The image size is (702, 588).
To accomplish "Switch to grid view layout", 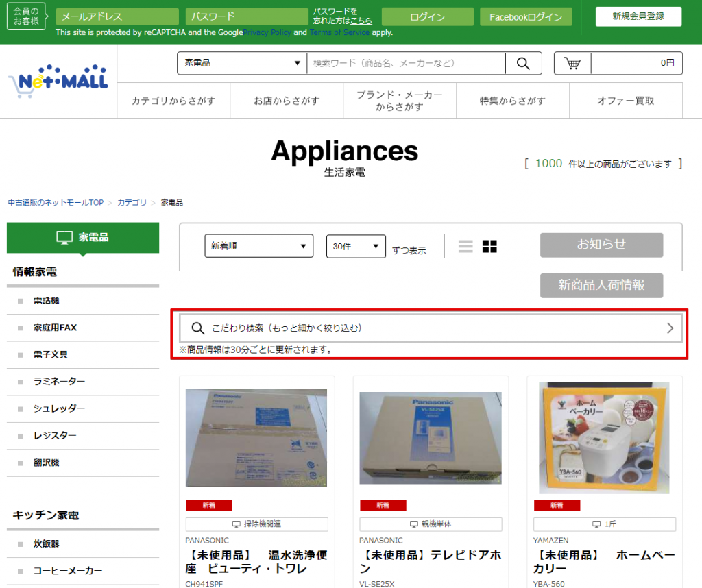I will click(x=489, y=247).
